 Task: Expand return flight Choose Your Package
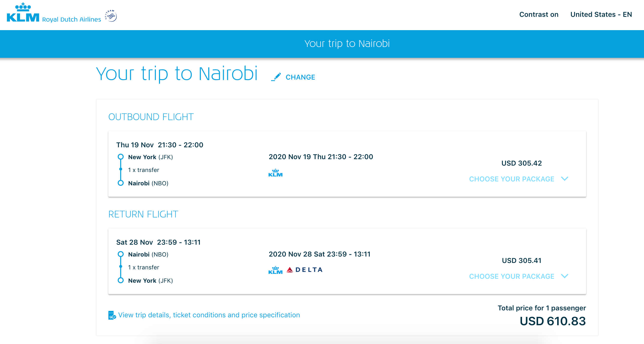[511, 276]
